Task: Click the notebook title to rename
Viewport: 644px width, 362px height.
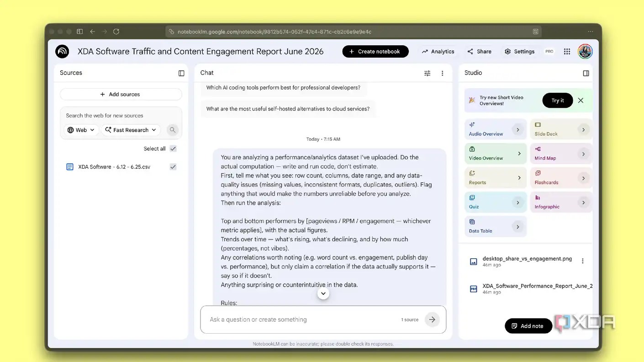Action: click(201, 52)
